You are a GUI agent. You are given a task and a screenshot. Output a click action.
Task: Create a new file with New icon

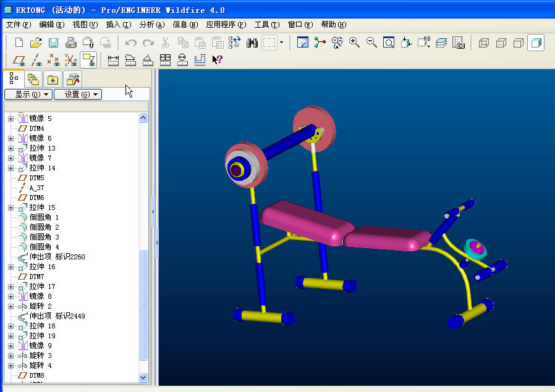(19, 43)
